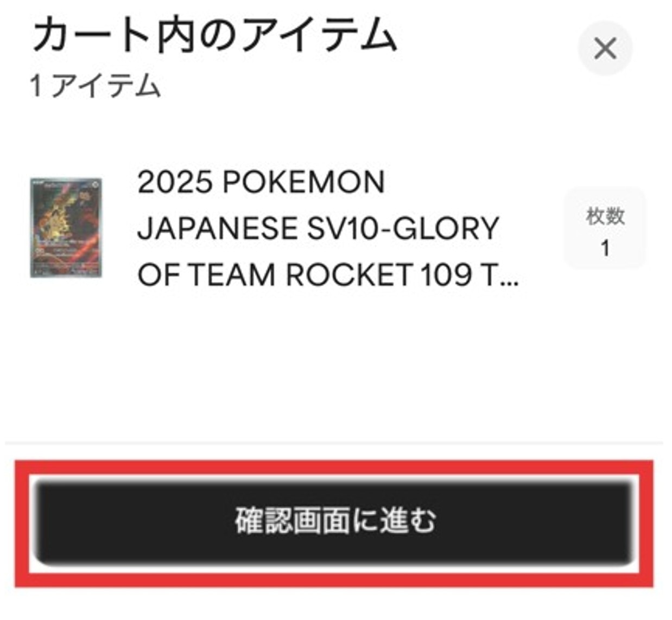This screenshot has width=672, height=620.
Task: Click the word POKEMON in the item name
Action: pos(303,182)
